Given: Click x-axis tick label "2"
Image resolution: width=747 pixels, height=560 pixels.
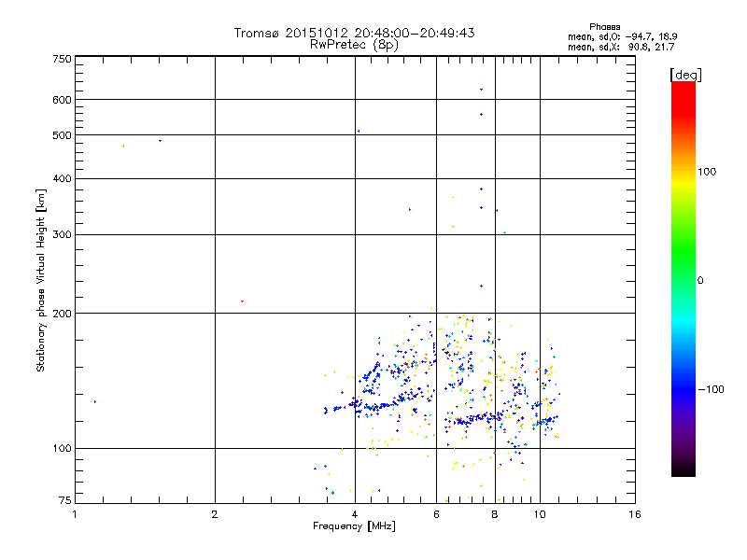Looking at the screenshot, I should [215, 514].
